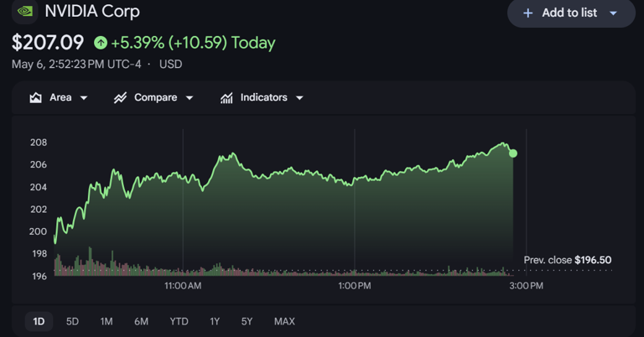
Task: Click the Indicators chart icon
Action: tap(226, 98)
